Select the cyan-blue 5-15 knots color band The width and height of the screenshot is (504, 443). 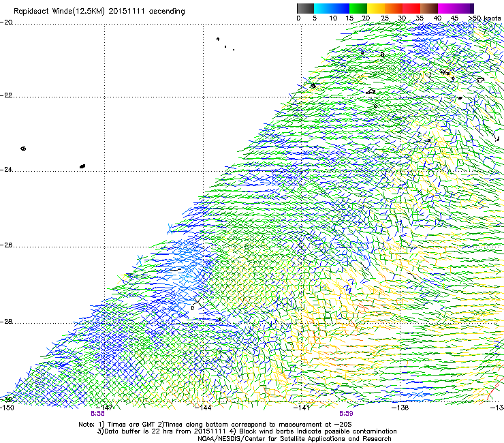[332, 8]
